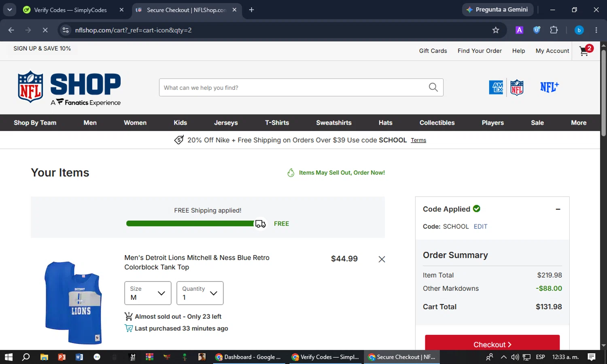Open the My Account link

(552, 51)
